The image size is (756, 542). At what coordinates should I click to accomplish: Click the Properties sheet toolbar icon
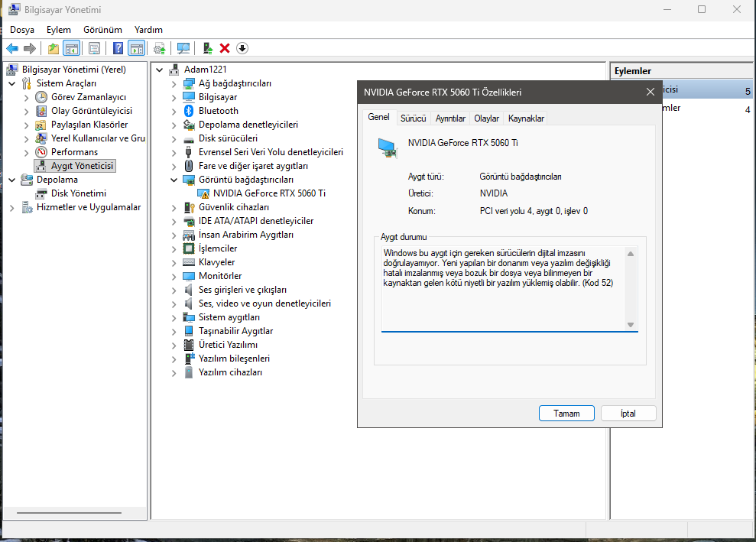[x=95, y=48]
